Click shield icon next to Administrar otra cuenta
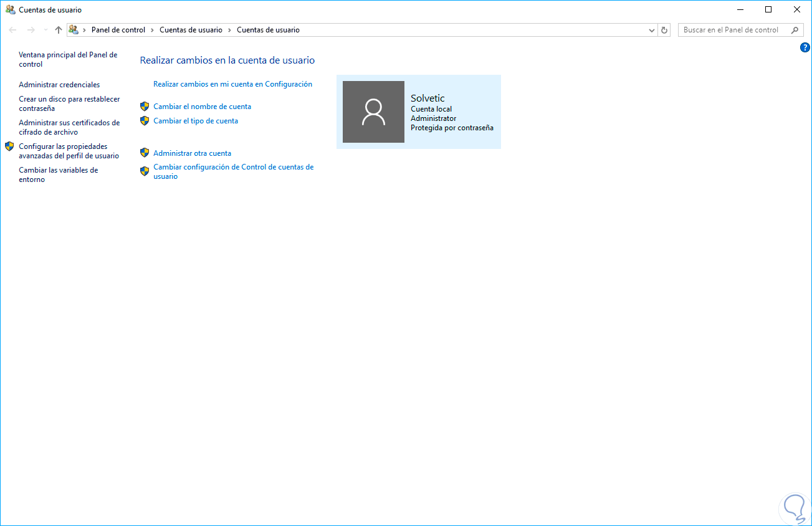This screenshot has width=812, height=526. (x=145, y=153)
